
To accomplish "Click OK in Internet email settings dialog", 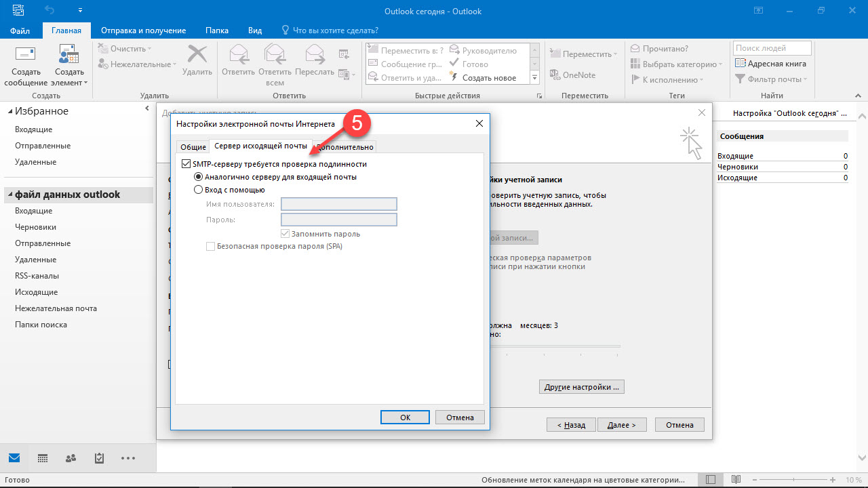I will (405, 418).
